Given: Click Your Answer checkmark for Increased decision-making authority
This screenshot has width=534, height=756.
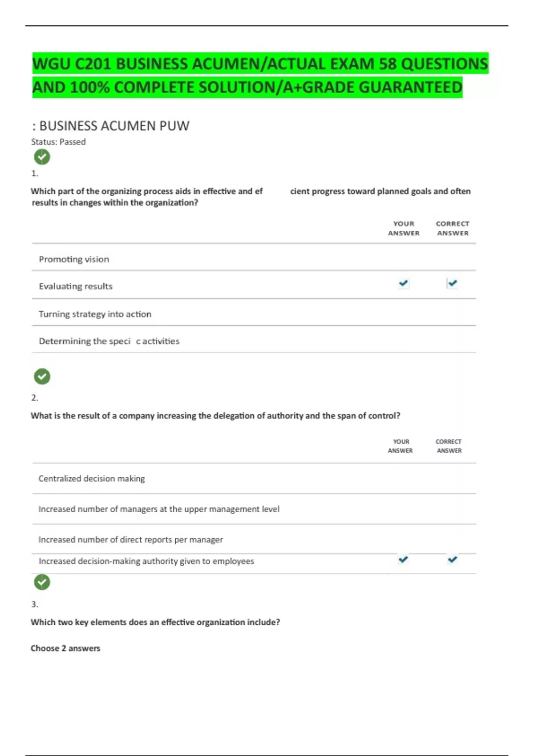Looking at the screenshot, I should tap(403, 559).
